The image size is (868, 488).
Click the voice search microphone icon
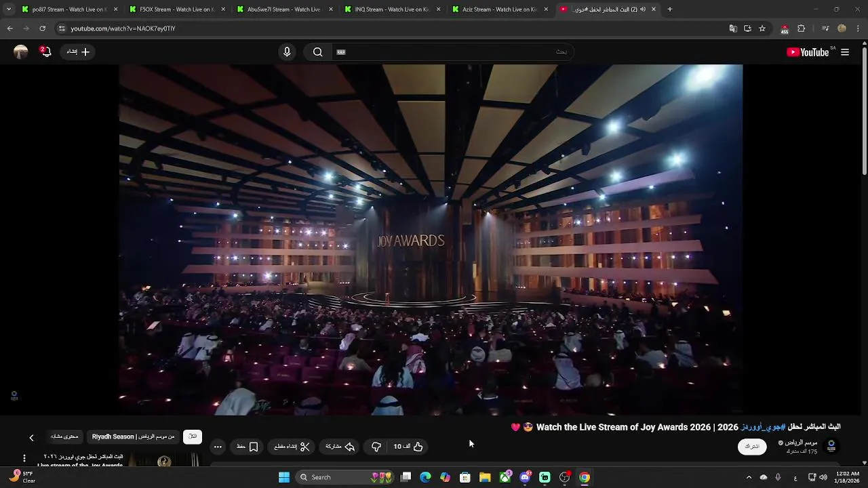coord(287,52)
